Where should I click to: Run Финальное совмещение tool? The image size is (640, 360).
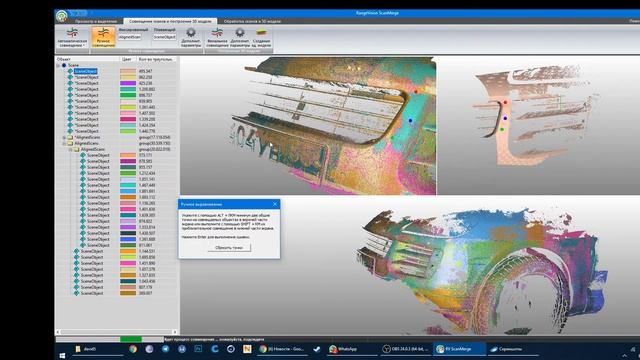coord(217,37)
